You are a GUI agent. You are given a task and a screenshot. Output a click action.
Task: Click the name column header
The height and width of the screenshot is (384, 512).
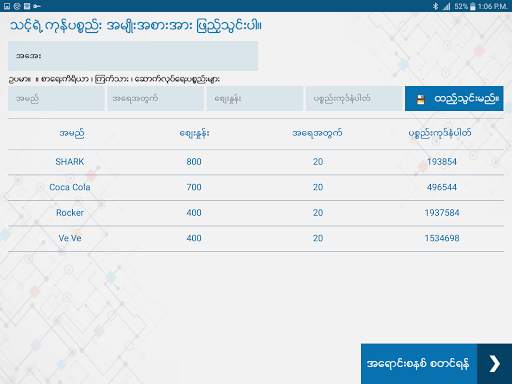[x=72, y=133]
